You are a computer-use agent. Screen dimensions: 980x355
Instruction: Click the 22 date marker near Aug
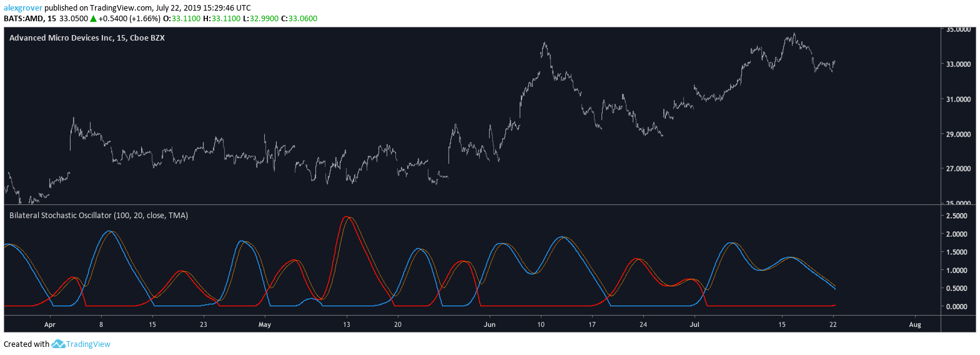point(833,325)
